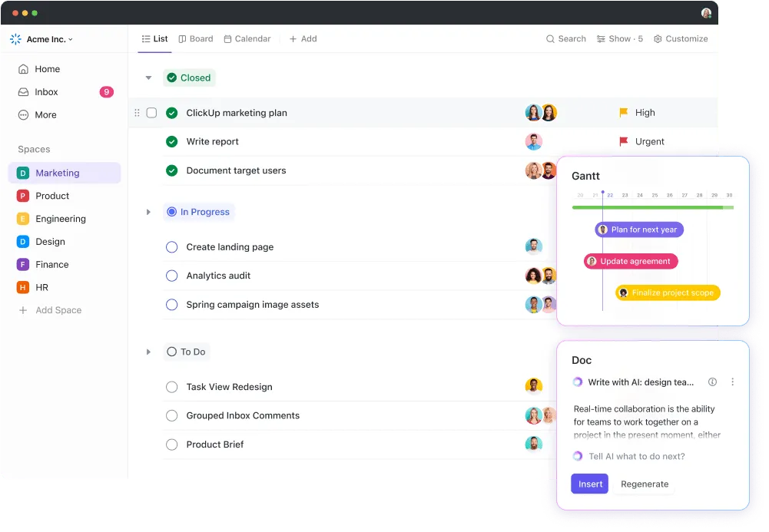
Task: Switch to the List view tab
Action: coord(154,38)
